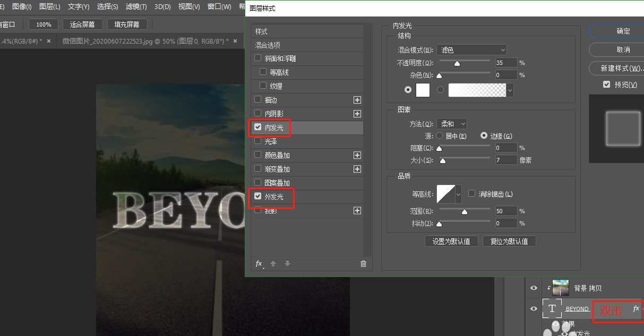Click the up arrow to move effect up
The image size is (644, 336).
coord(273,264)
